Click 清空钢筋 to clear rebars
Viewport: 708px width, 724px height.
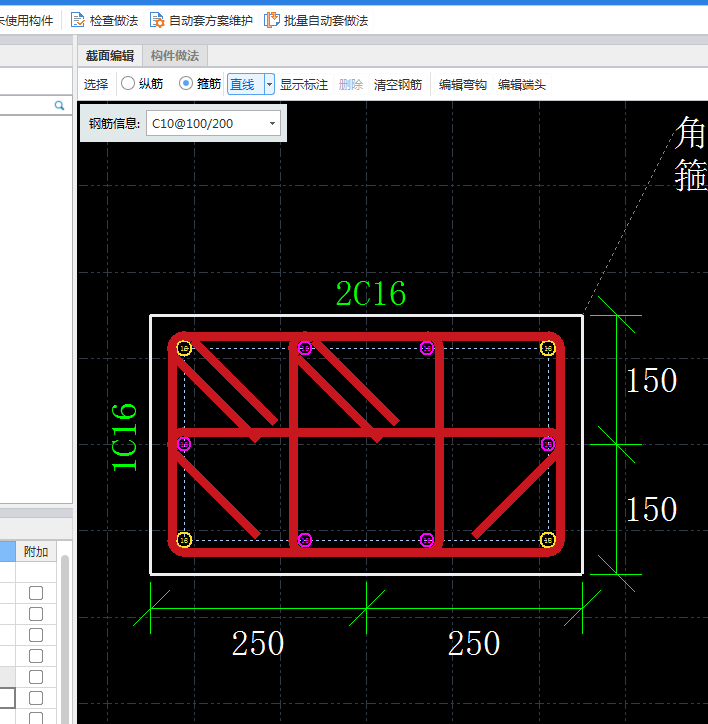click(398, 84)
